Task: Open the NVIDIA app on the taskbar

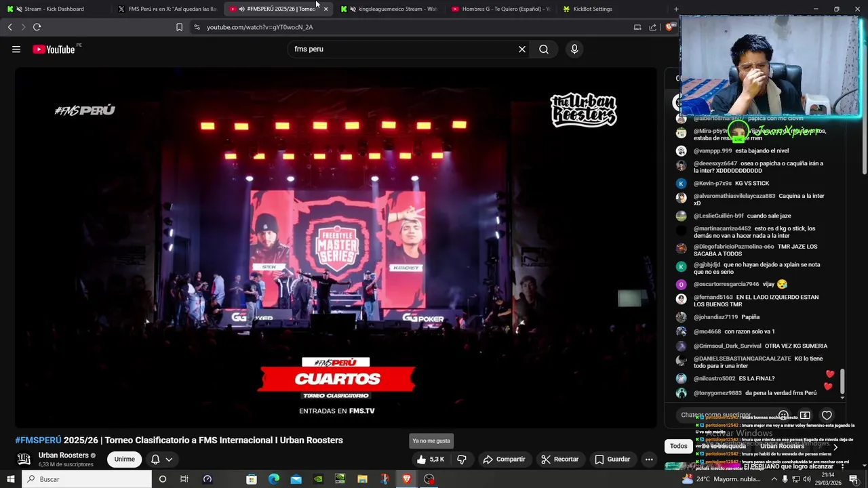Action: point(318,479)
